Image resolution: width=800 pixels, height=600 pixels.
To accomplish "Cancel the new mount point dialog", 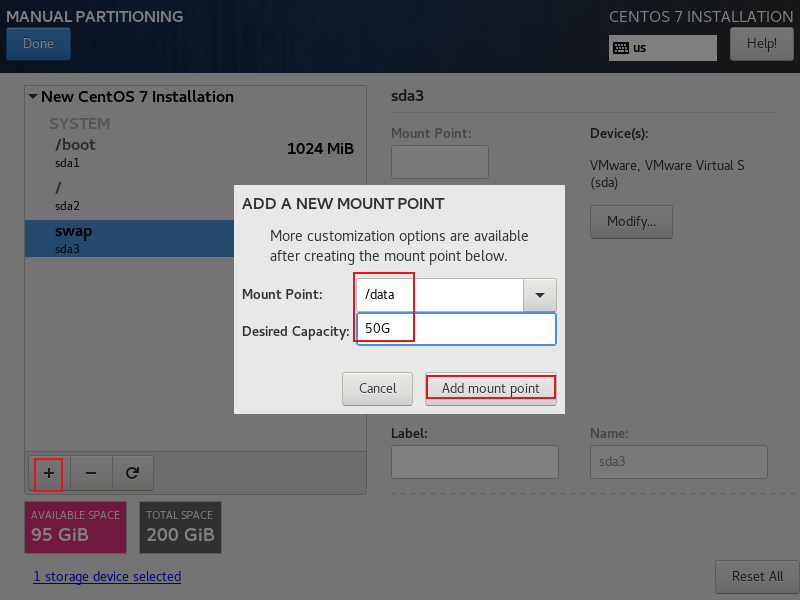I will coord(377,388).
